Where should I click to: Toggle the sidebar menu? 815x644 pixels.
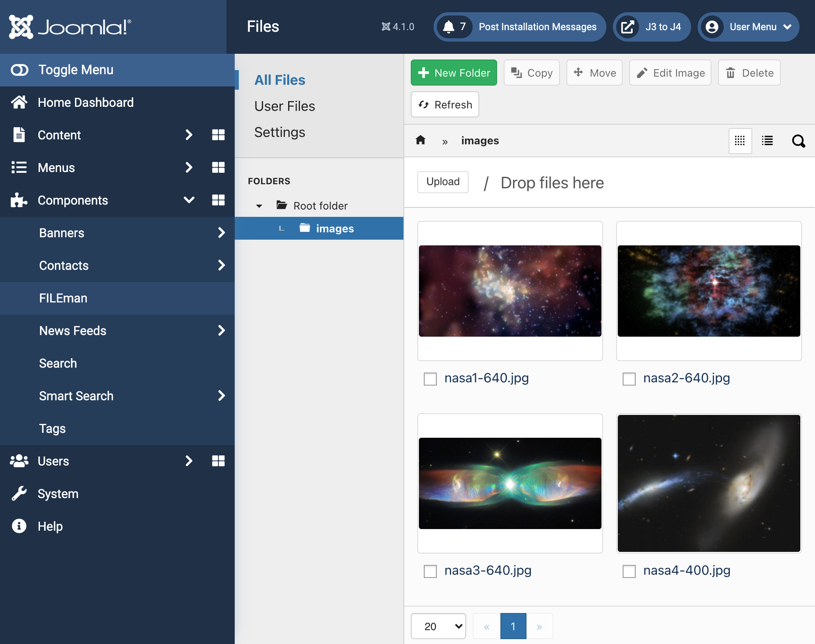click(117, 70)
